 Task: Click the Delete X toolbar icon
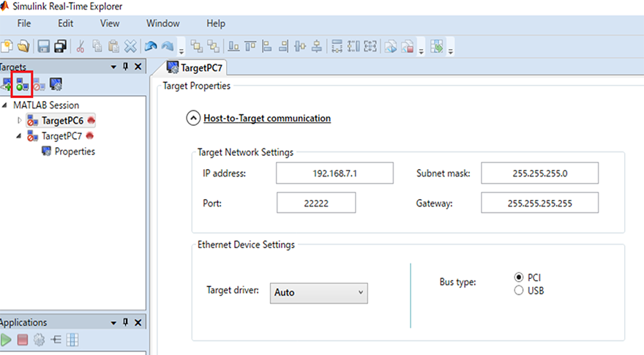click(x=130, y=46)
